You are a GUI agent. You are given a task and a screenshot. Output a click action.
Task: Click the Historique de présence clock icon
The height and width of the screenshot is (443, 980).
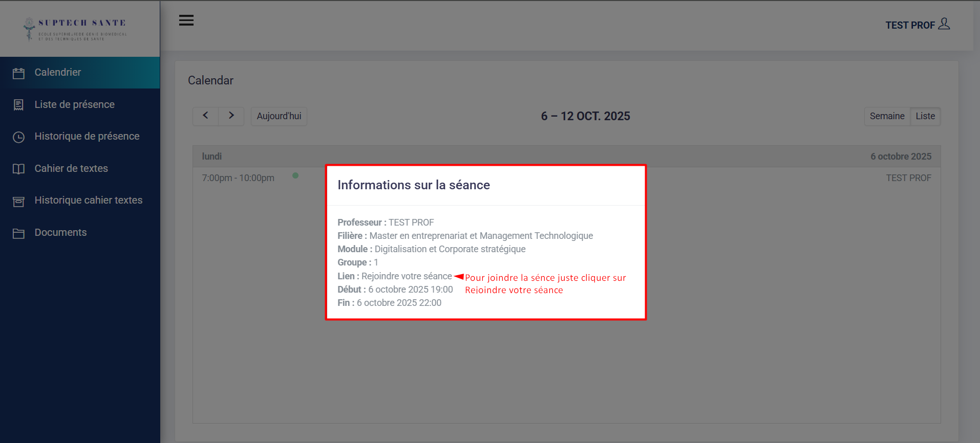point(18,137)
